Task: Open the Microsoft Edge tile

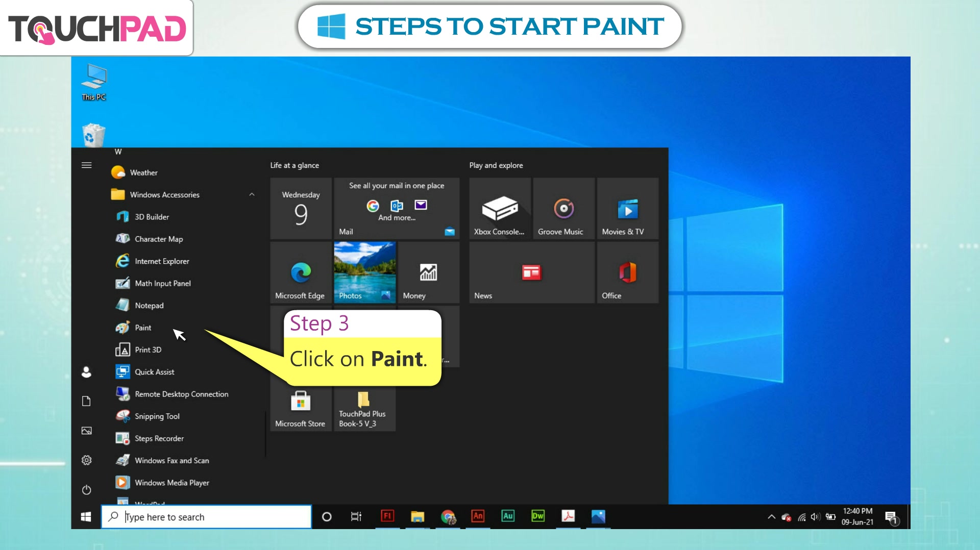Action: point(301,272)
